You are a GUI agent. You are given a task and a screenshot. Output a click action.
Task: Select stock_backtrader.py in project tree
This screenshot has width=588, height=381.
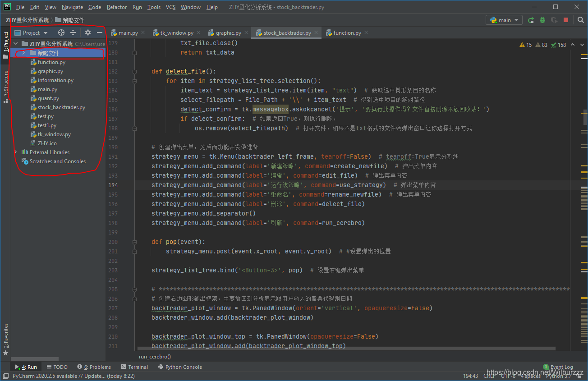pyautogui.click(x=61, y=107)
